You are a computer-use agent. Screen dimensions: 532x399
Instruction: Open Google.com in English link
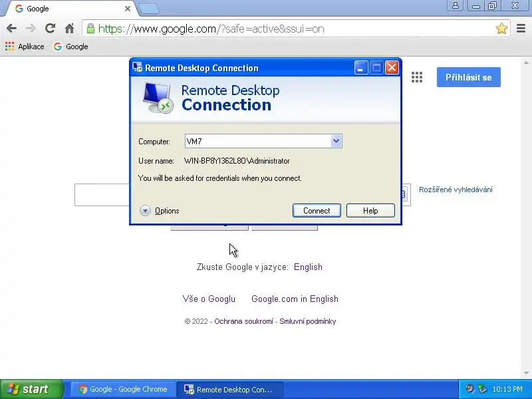pyautogui.click(x=295, y=299)
